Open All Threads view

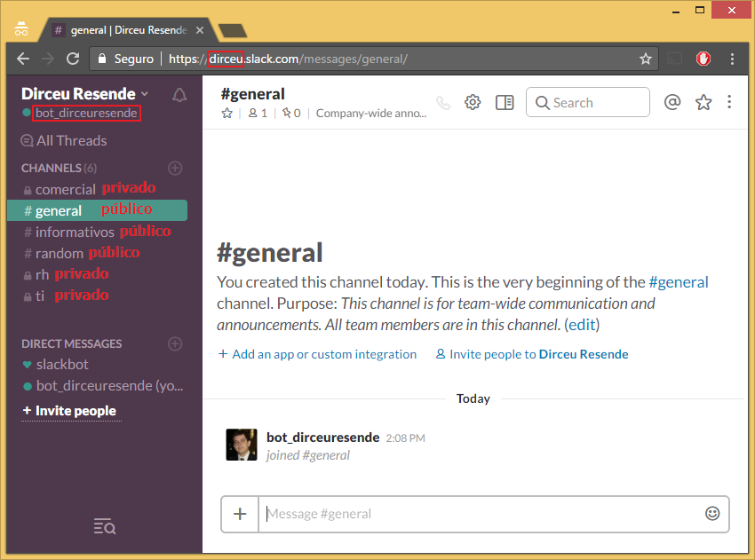click(x=64, y=140)
